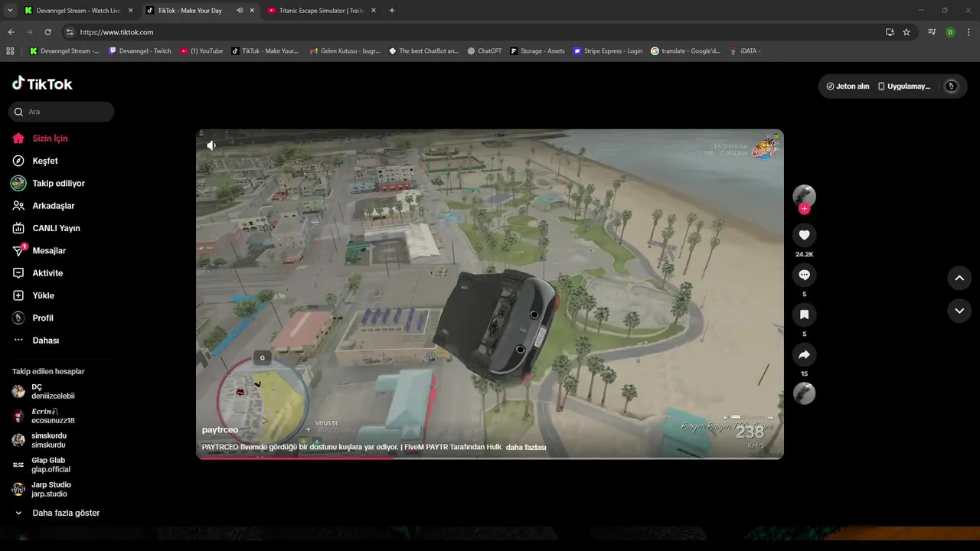
Task: Open the tab search dropdown
Action: 9,11
